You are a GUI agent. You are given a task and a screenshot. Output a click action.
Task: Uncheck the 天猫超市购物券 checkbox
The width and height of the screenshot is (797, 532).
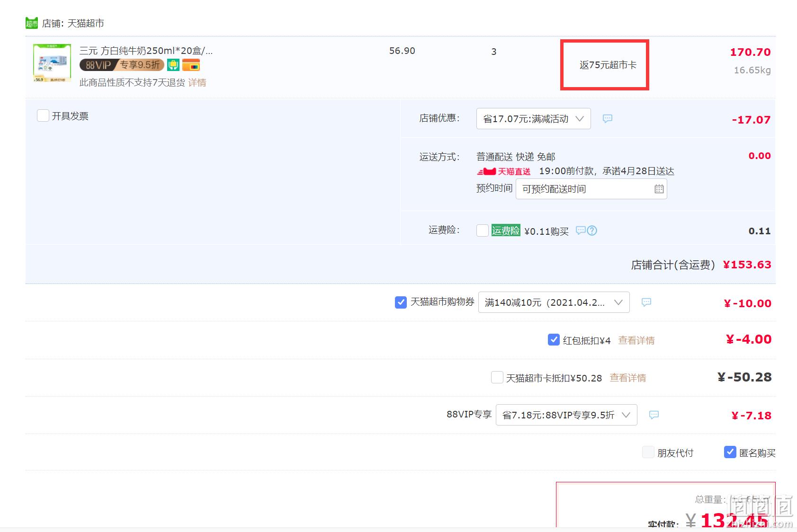tap(401, 302)
